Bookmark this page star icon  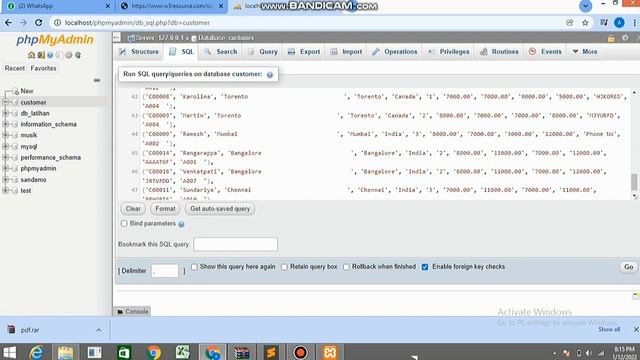(585, 23)
